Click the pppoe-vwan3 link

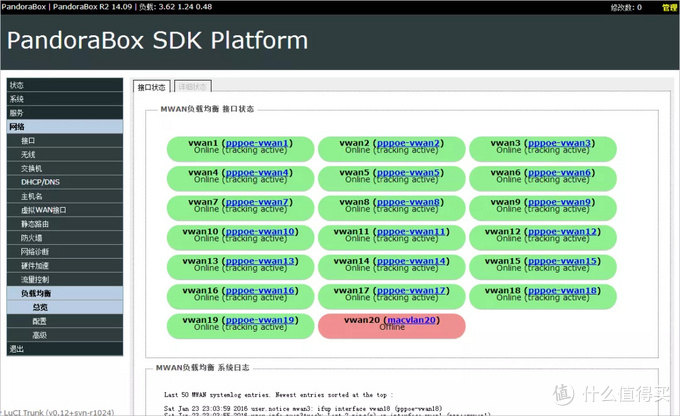point(560,143)
